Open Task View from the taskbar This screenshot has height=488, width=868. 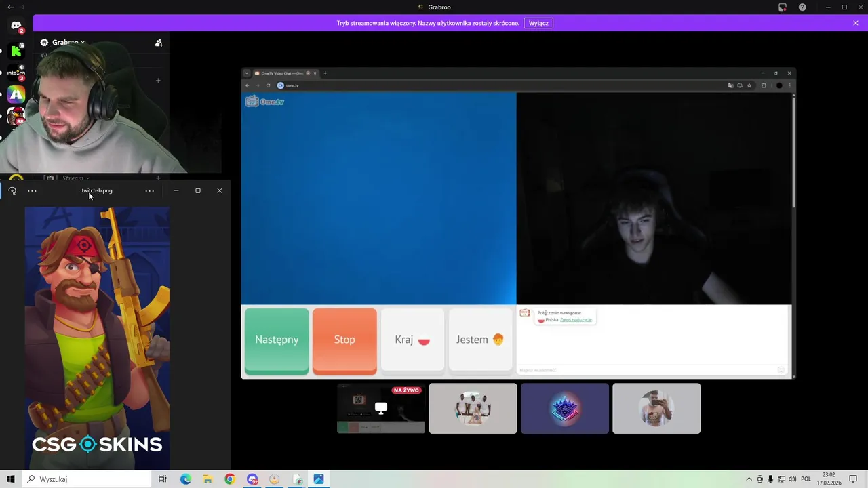(163, 479)
